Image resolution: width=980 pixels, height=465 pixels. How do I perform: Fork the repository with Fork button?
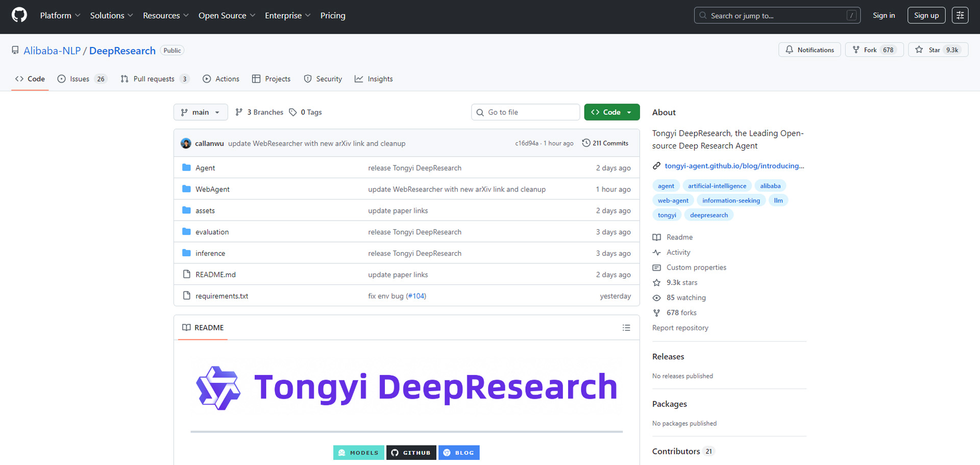click(875, 50)
